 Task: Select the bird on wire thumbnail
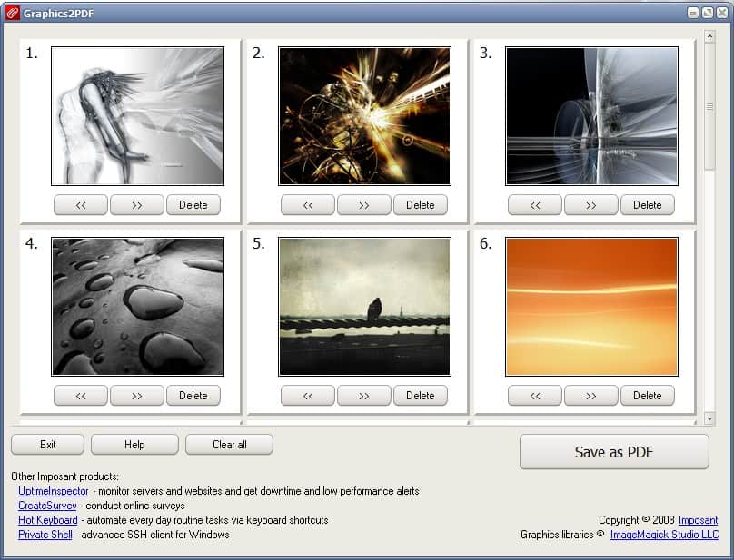(x=364, y=307)
